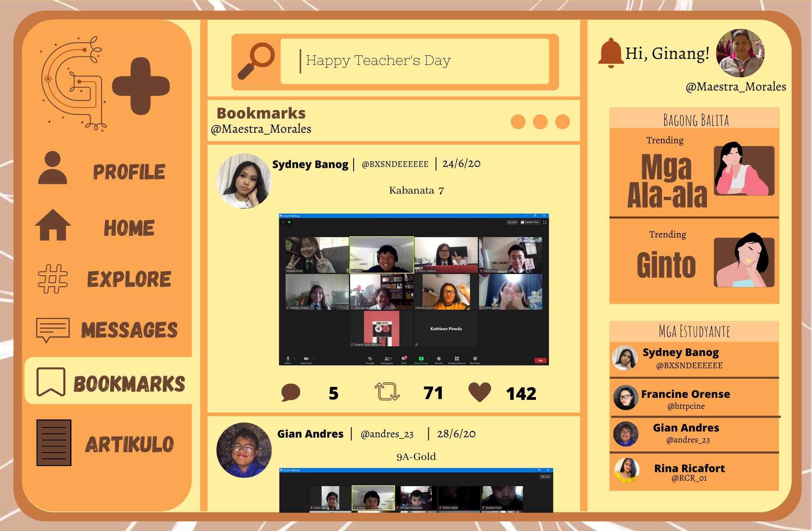Open Messages speech bubble icon
This screenshot has width=812, height=531.
[x=53, y=329]
